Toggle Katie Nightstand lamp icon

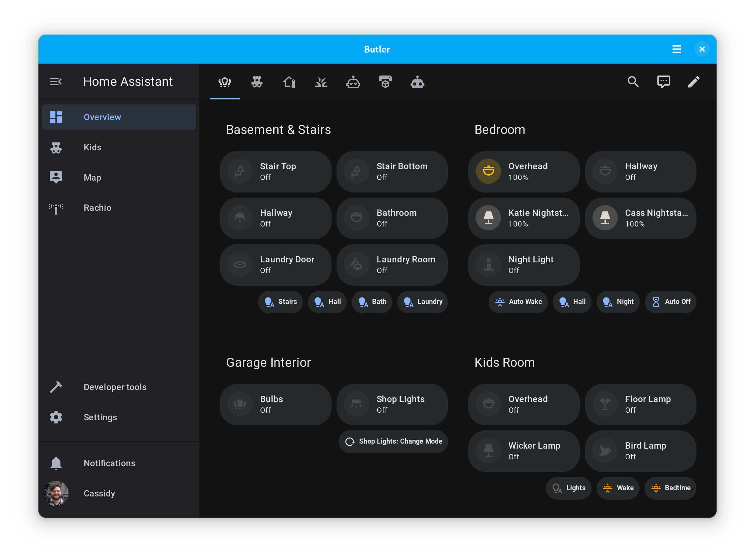(x=488, y=218)
